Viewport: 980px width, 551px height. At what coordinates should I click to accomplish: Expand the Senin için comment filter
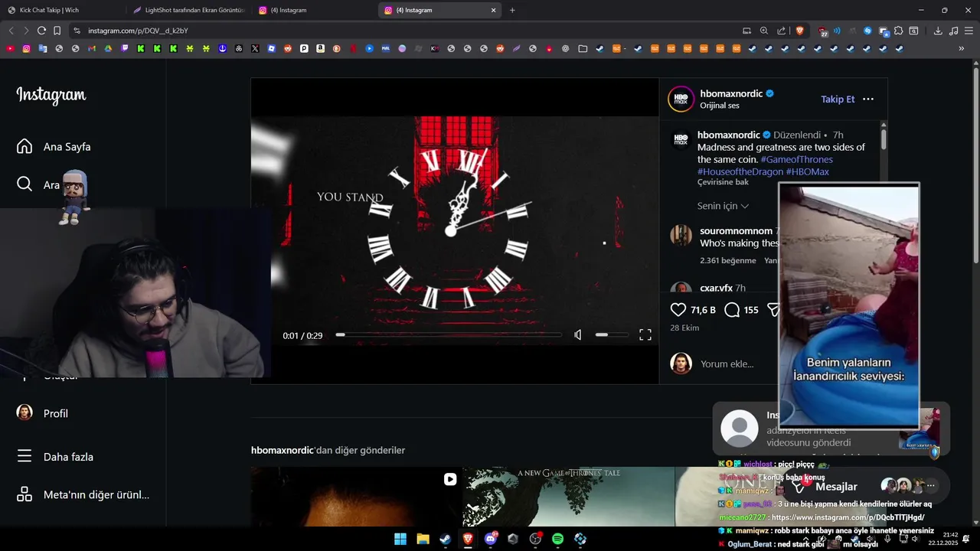(723, 206)
